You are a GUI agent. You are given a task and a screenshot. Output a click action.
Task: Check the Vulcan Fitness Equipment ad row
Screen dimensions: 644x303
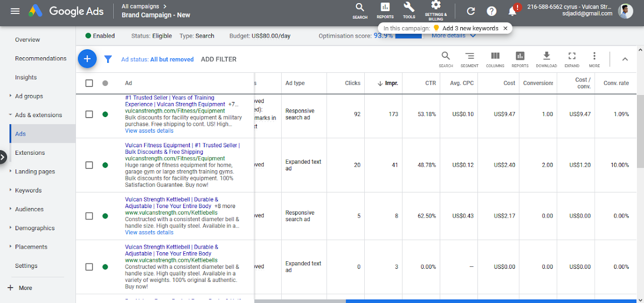coord(89,165)
